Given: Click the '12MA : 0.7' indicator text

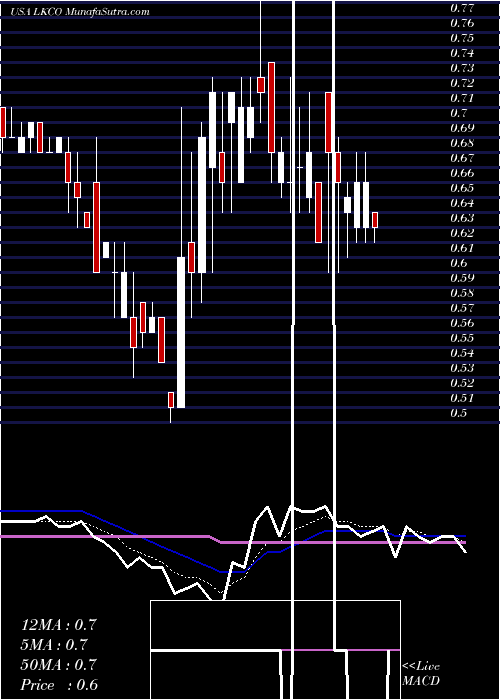Looking at the screenshot, I should tap(58, 625).
